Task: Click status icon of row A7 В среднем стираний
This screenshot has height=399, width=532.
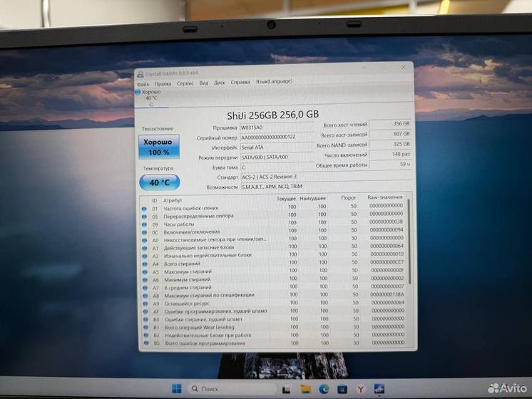Action: [x=145, y=288]
